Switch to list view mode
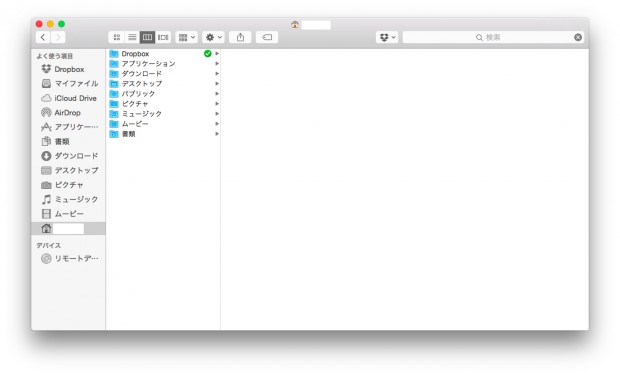This screenshot has width=620, height=375. tap(132, 37)
